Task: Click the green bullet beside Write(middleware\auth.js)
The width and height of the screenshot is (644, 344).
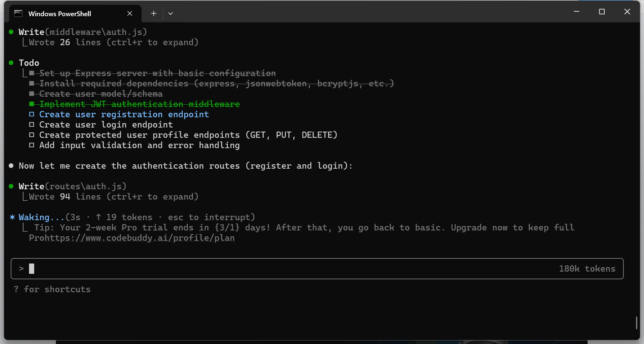Action: [x=11, y=32]
